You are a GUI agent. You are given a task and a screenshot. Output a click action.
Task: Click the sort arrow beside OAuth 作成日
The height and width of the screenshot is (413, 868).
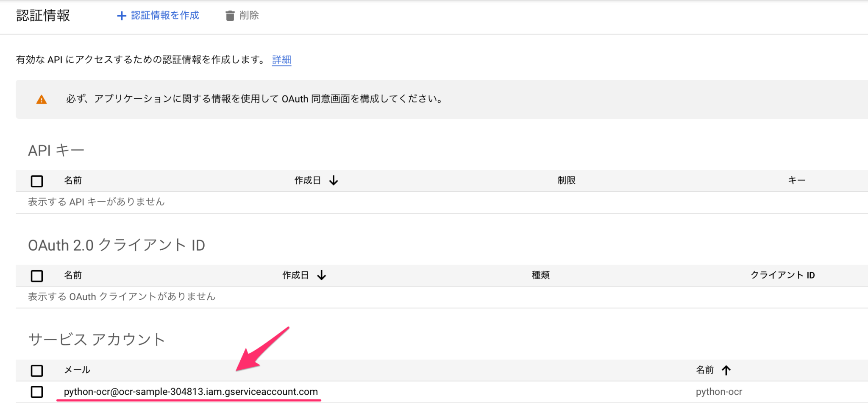322,275
